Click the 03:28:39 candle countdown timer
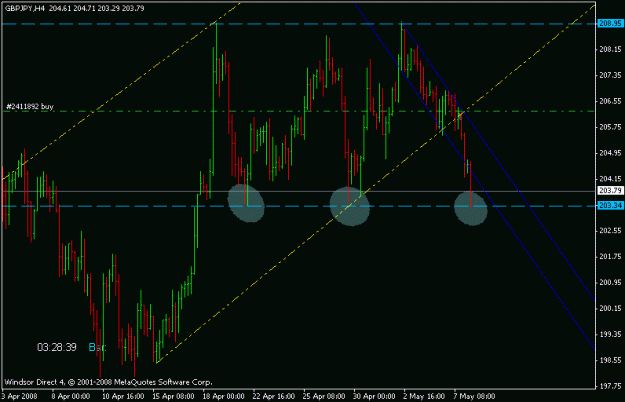 click(x=57, y=347)
